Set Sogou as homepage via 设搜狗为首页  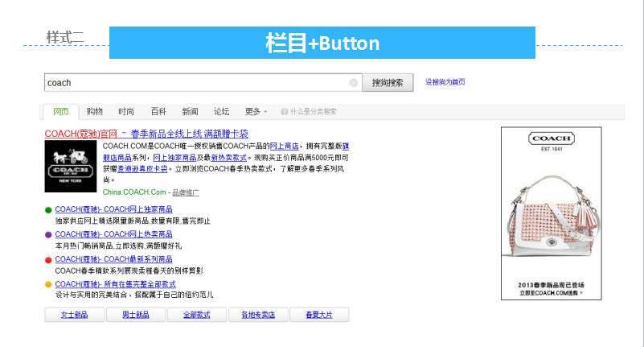click(x=445, y=82)
